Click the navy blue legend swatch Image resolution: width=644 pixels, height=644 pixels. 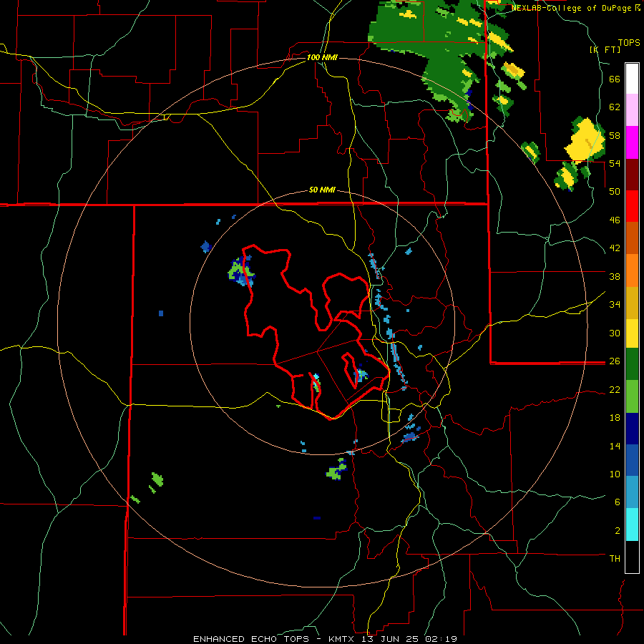click(x=632, y=429)
